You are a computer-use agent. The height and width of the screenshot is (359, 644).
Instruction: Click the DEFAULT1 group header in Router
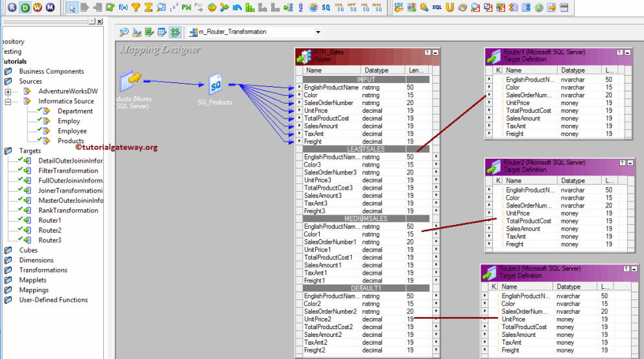pyautogui.click(x=366, y=288)
